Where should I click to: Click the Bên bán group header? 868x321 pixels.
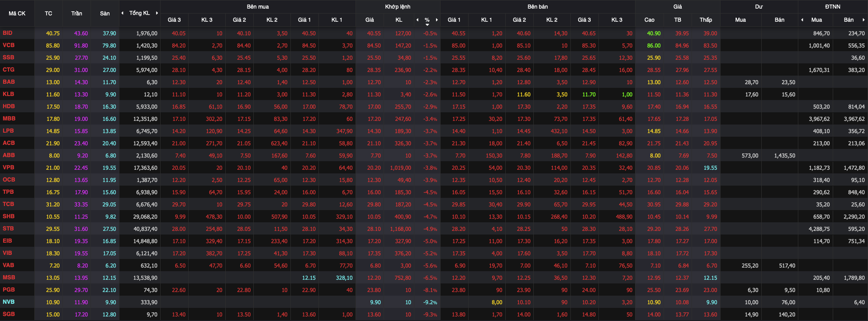(538, 7)
